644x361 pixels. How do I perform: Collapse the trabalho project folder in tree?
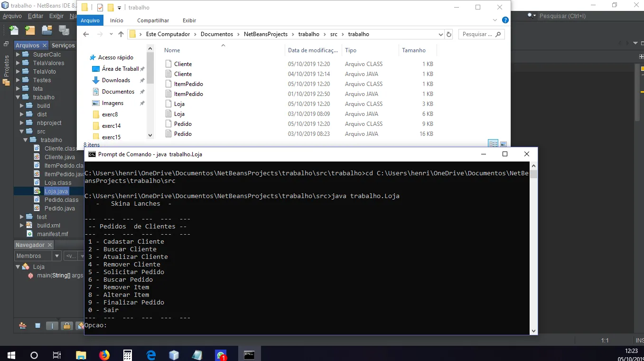pos(19,97)
